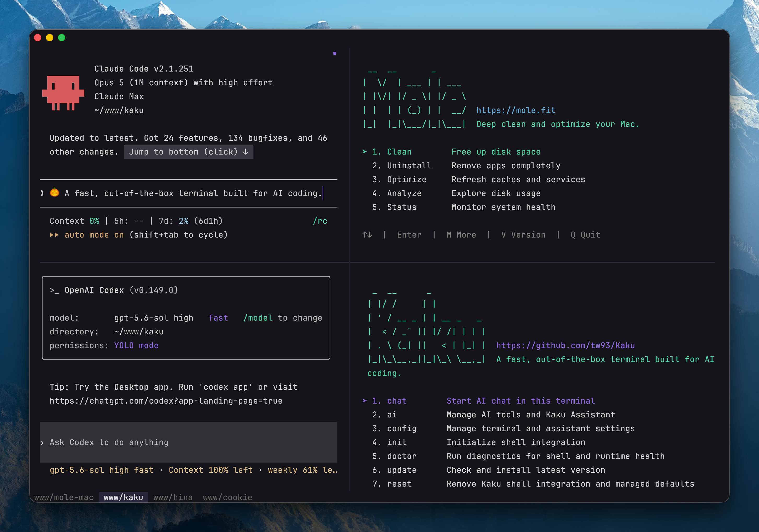Image resolution: width=759 pixels, height=532 pixels.
Task: Open the chatgpt.com codex landing link
Action: [x=166, y=401]
